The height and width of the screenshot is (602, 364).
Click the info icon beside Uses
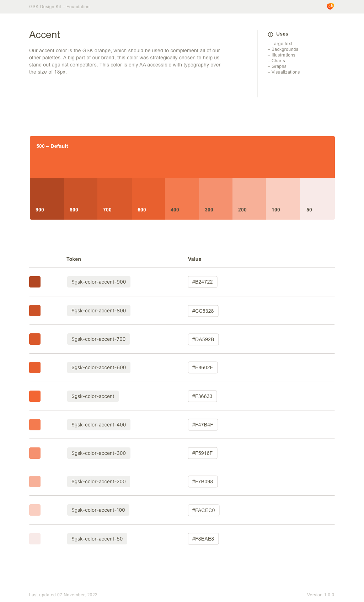point(271,34)
